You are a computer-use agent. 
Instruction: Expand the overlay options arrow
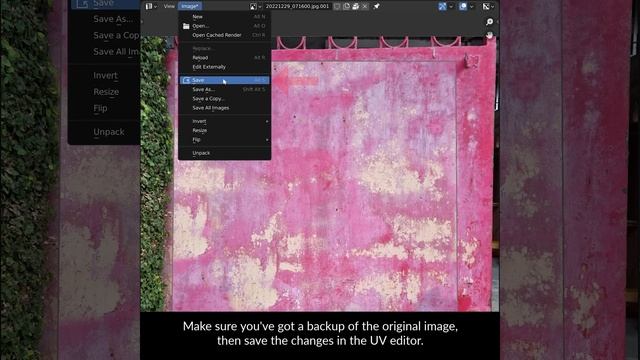pyautogui.click(x=471, y=6)
